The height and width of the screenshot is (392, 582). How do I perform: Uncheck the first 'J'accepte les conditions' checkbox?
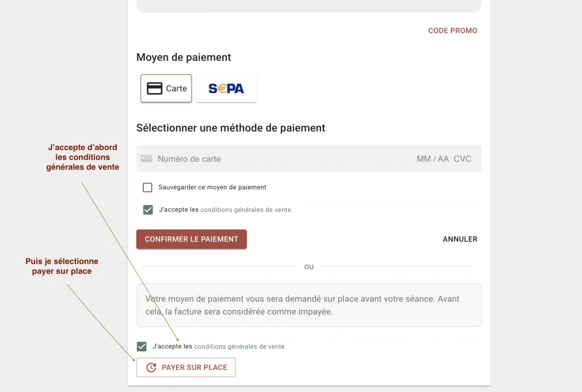(x=148, y=210)
